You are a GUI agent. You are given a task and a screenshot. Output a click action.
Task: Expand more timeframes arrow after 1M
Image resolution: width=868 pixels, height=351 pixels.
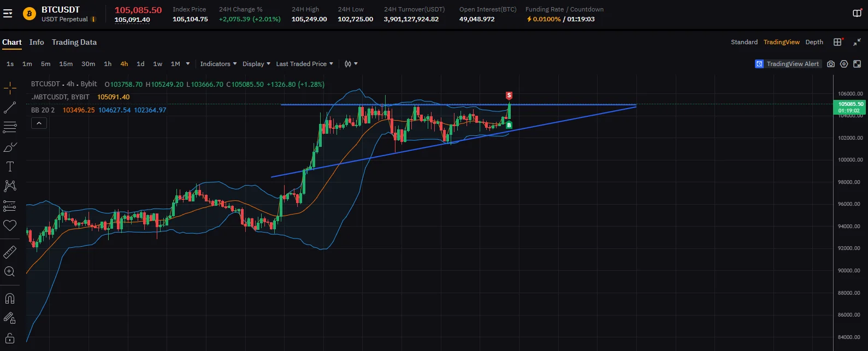[188, 64]
